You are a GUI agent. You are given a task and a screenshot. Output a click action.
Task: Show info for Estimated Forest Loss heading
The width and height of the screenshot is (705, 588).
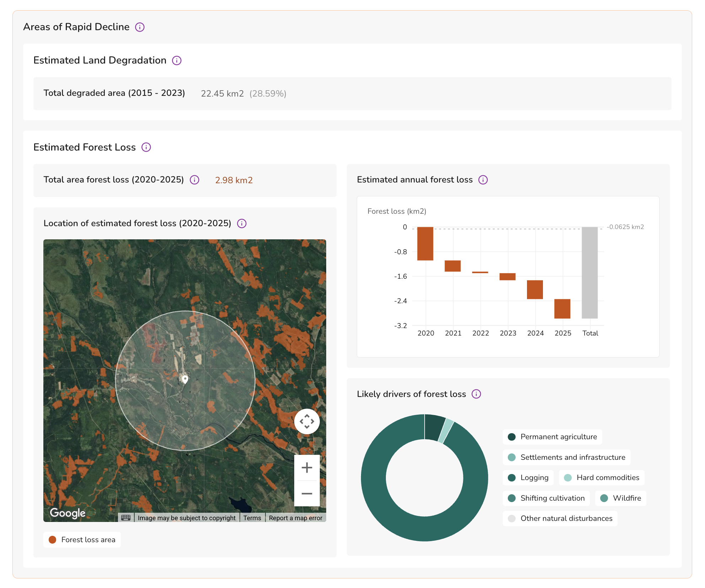(x=146, y=147)
